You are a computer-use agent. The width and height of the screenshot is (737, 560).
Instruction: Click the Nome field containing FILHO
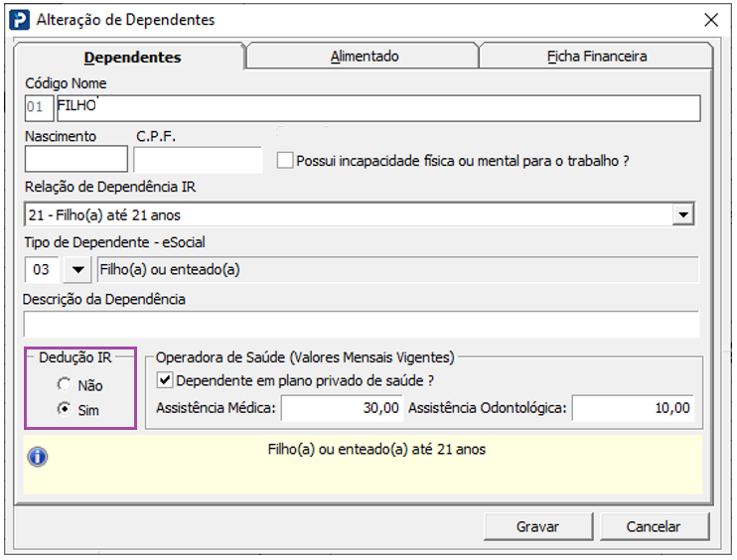tap(377, 108)
